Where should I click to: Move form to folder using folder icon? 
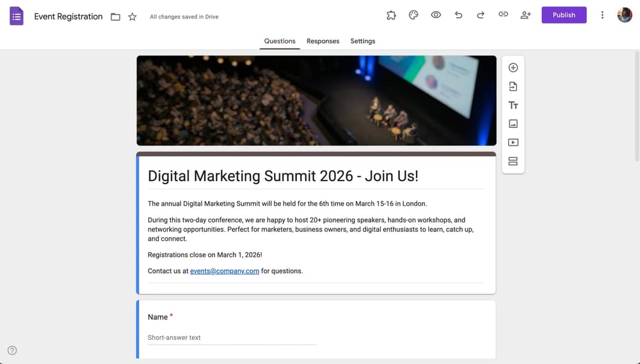pyautogui.click(x=115, y=17)
